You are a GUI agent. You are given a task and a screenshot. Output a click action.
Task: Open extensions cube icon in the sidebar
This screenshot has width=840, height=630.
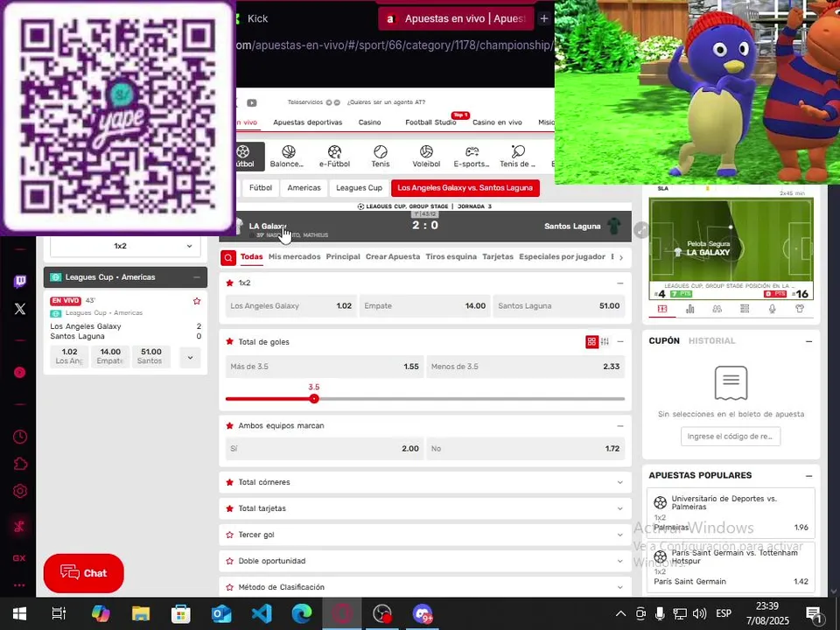(20, 464)
